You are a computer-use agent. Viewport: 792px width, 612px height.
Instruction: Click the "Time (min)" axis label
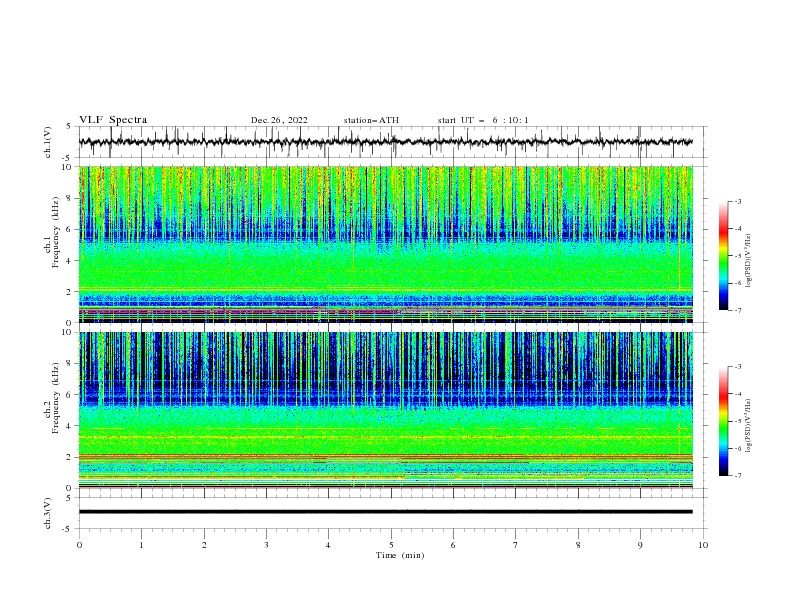pos(400,555)
